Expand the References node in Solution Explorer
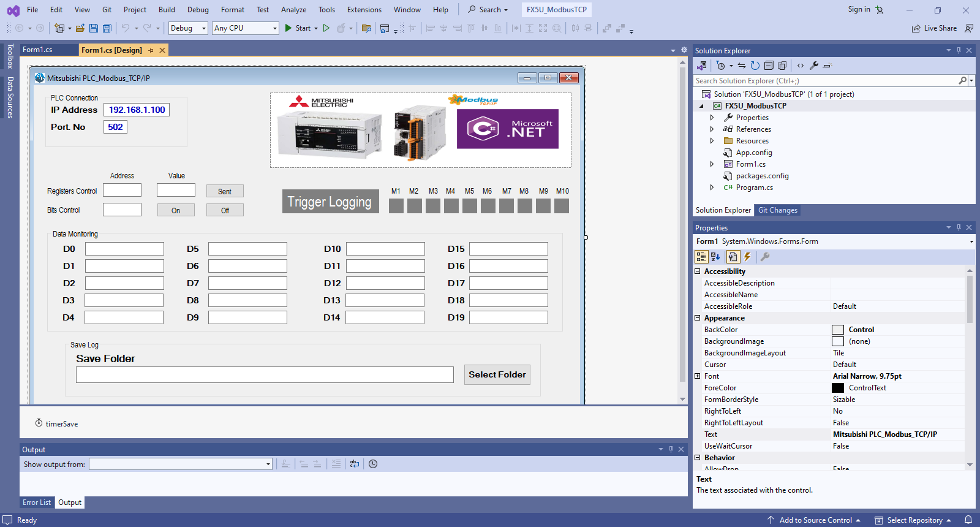The height and width of the screenshot is (527, 980). pos(712,129)
